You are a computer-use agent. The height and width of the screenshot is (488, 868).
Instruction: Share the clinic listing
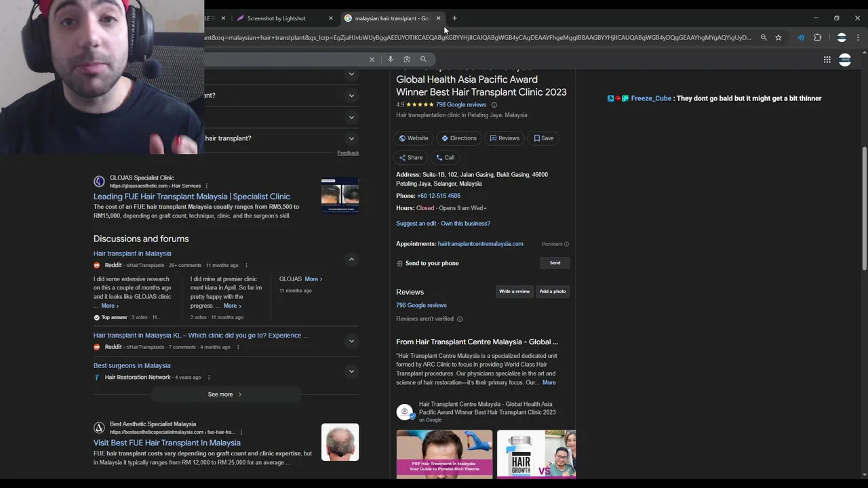click(411, 158)
